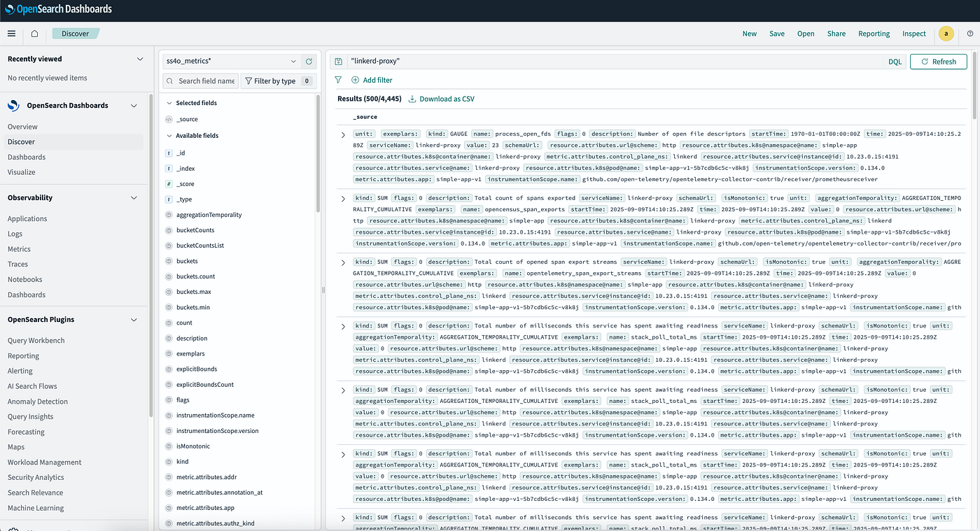Open Applications under Observability
The height and width of the screenshot is (531, 980).
(x=27, y=219)
